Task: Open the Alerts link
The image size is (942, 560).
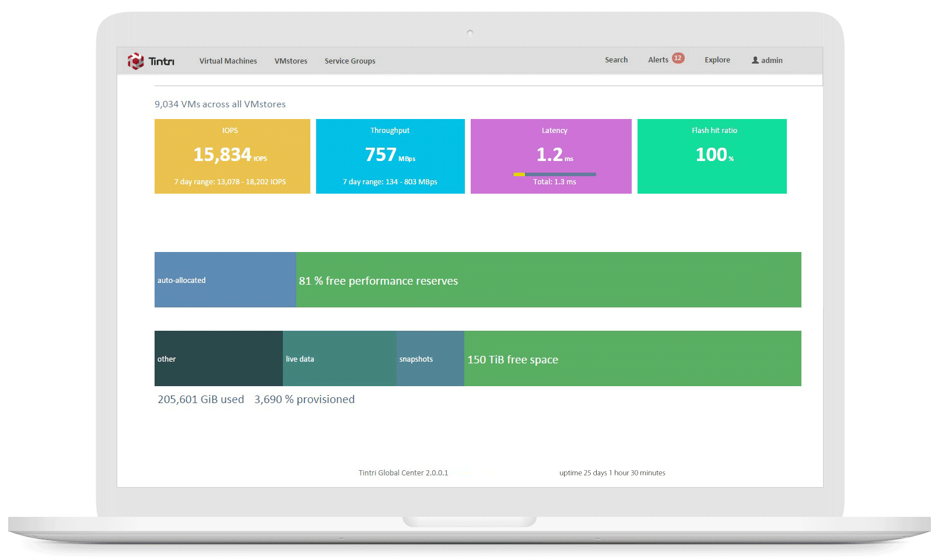Action: pos(658,60)
